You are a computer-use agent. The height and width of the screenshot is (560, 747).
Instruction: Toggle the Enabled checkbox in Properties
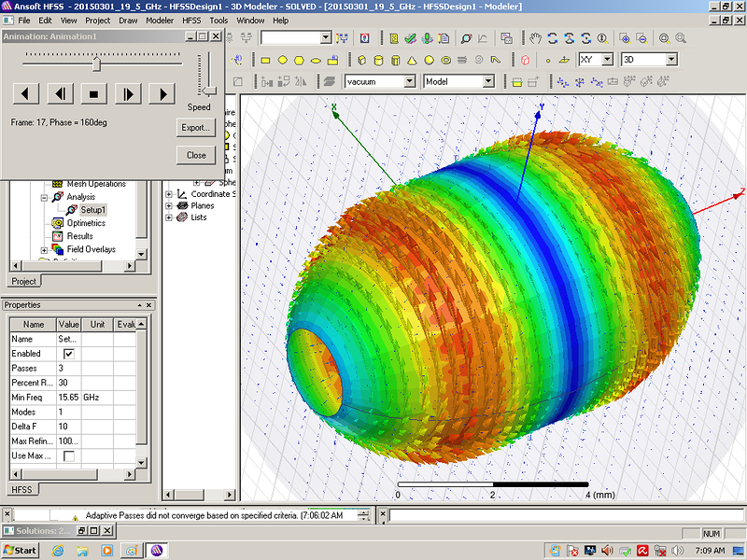click(x=68, y=355)
